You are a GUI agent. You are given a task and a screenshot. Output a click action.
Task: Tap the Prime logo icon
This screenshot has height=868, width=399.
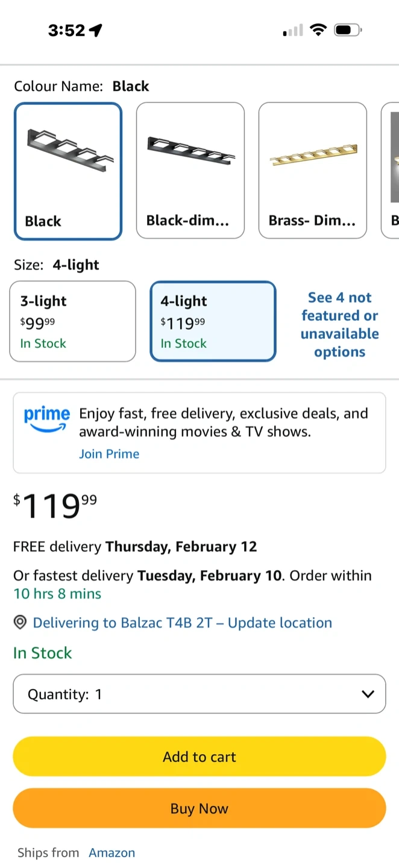click(47, 419)
